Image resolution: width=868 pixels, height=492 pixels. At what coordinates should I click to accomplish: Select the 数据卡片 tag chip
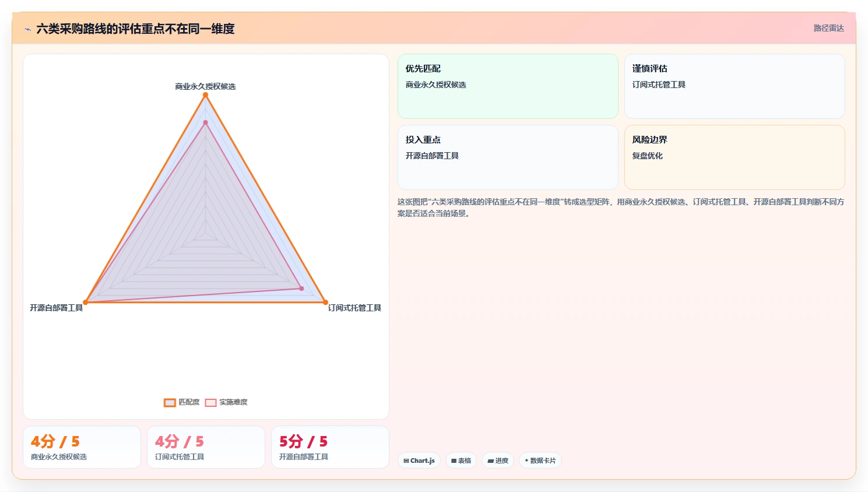pyautogui.click(x=540, y=461)
